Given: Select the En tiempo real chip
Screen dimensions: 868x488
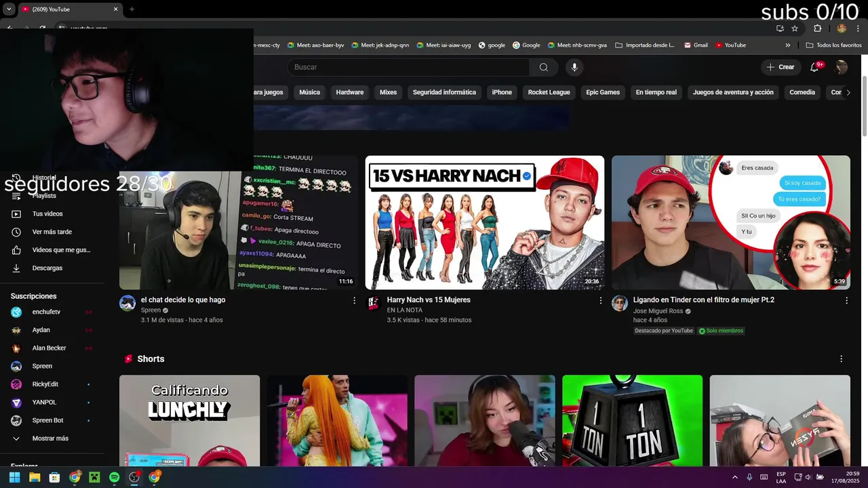Looking at the screenshot, I should [656, 92].
